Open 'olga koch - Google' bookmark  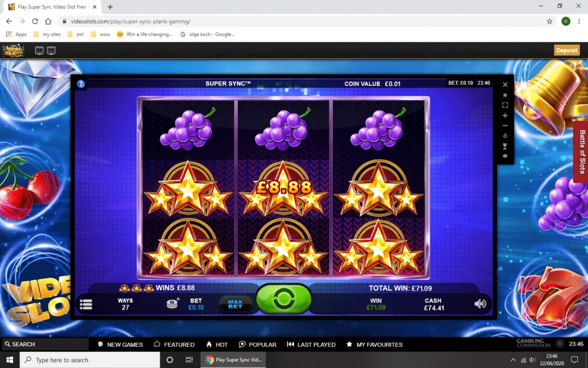208,34
